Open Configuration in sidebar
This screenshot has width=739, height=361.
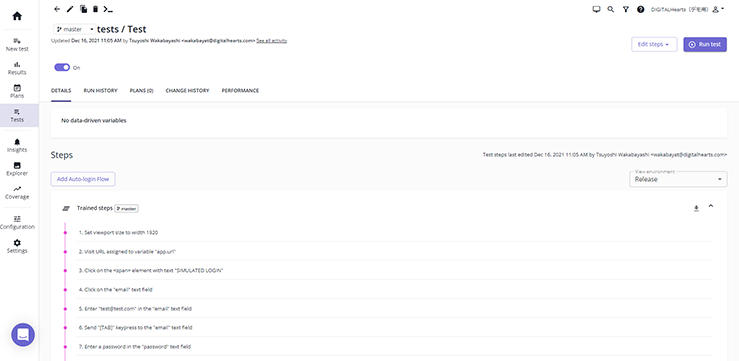[17, 223]
